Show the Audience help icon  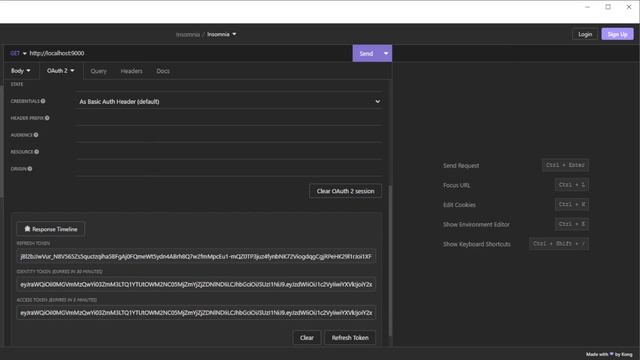[x=36, y=135]
